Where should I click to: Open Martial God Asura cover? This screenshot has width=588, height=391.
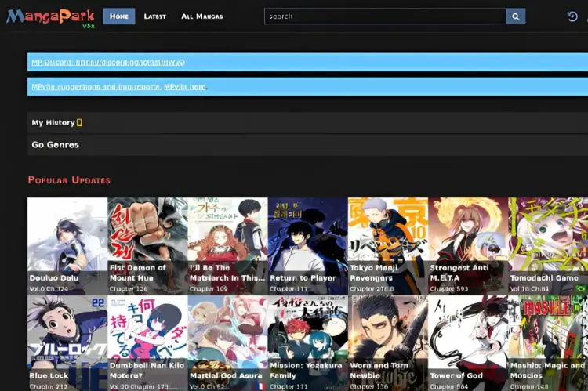point(227,343)
